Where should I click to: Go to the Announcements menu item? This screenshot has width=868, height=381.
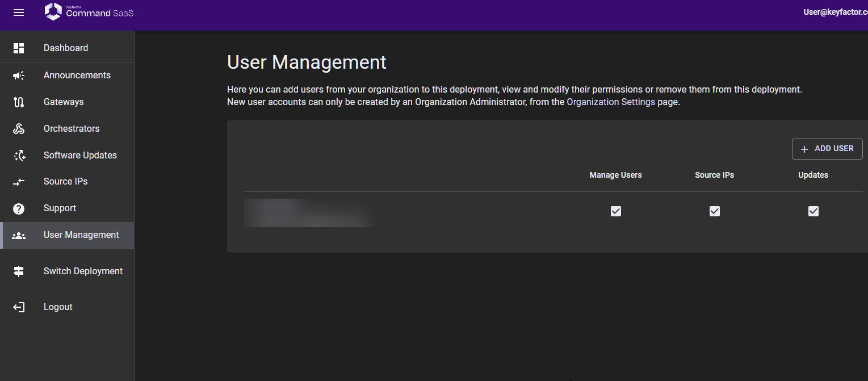click(x=77, y=76)
